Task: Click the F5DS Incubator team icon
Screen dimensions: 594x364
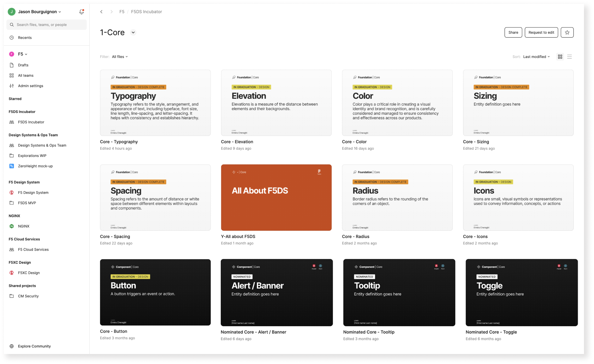Action: coord(12,122)
